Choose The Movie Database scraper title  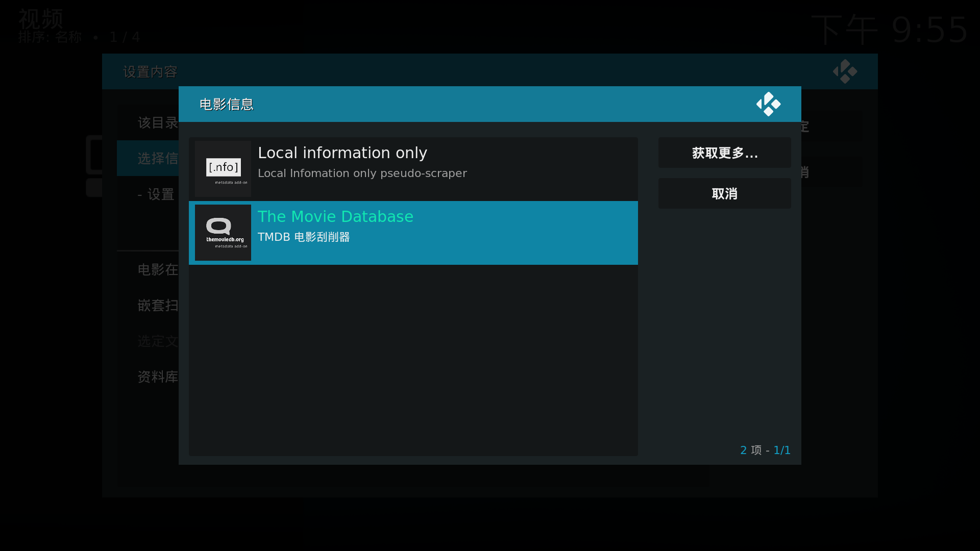point(335,217)
